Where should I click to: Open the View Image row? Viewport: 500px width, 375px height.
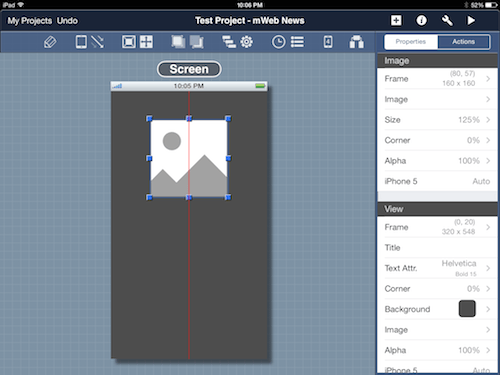pyautogui.click(x=437, y=330)
